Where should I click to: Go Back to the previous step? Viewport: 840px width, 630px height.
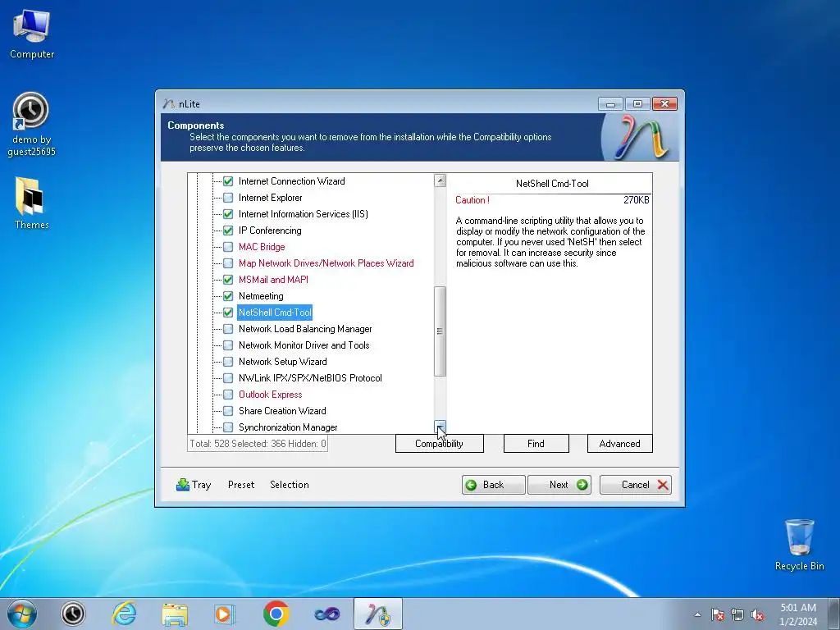point(493,485)
